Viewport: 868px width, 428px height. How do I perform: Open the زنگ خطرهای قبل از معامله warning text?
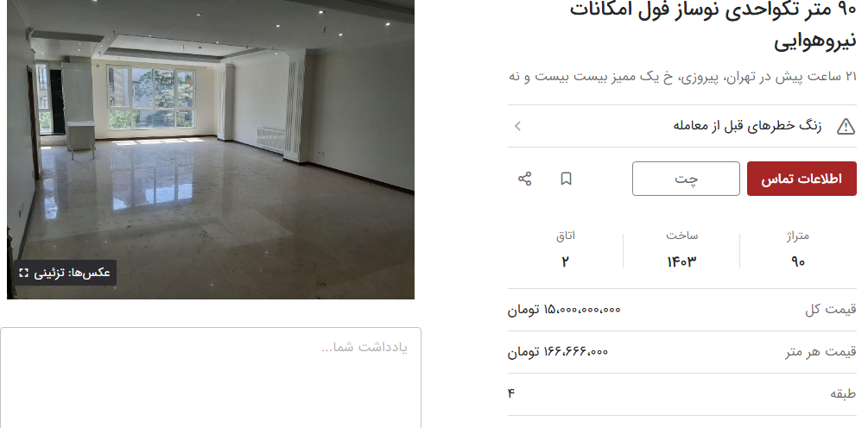pos(747,126)
